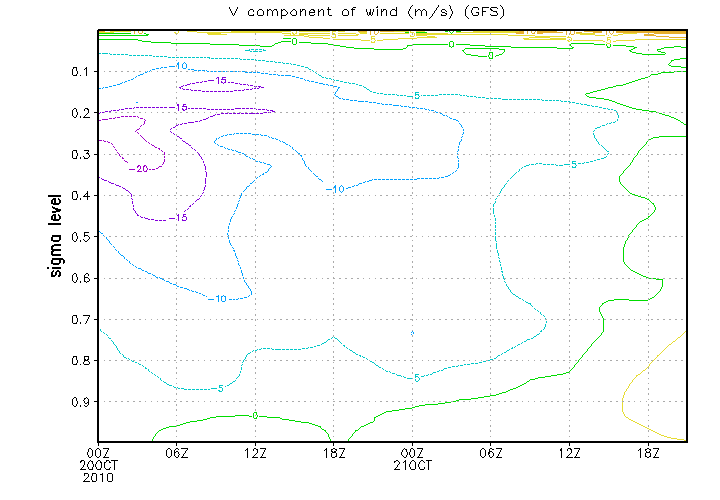
Task: Click the "-10" contour label beside sigma 0.4 line
Action: 335,189
